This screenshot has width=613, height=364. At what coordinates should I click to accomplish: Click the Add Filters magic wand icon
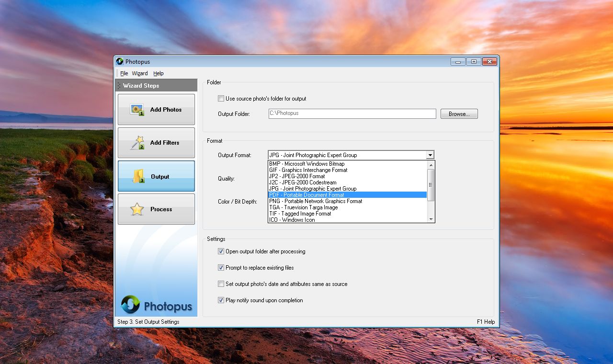coord(137,143)
